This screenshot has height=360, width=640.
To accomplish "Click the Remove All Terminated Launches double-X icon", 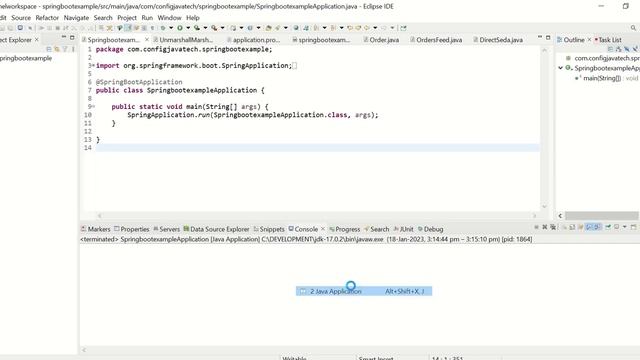I will coord(553,227).
